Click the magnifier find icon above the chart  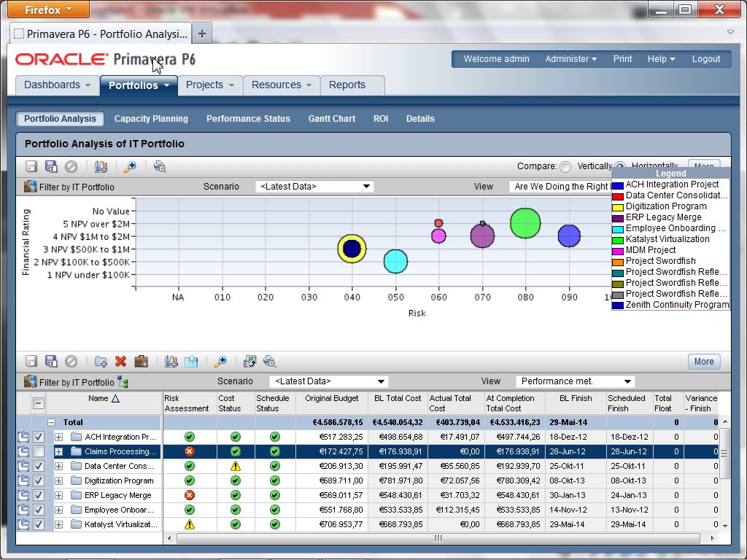click(130, 166)
